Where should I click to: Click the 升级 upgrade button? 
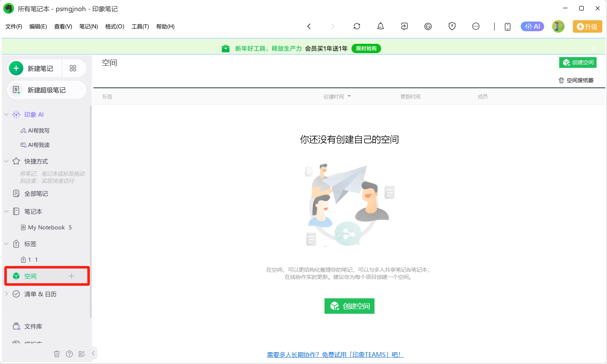(587, 27)
